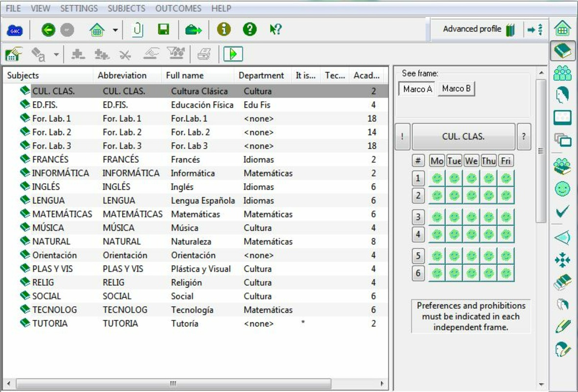Switch to the Marco B frame

457,89
